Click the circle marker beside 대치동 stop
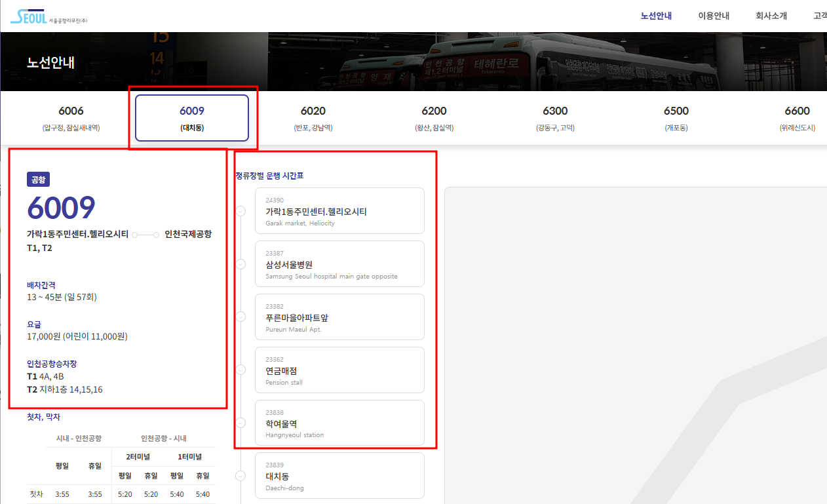Viewport: 827px width, 504px height. (x=240, y=476)
